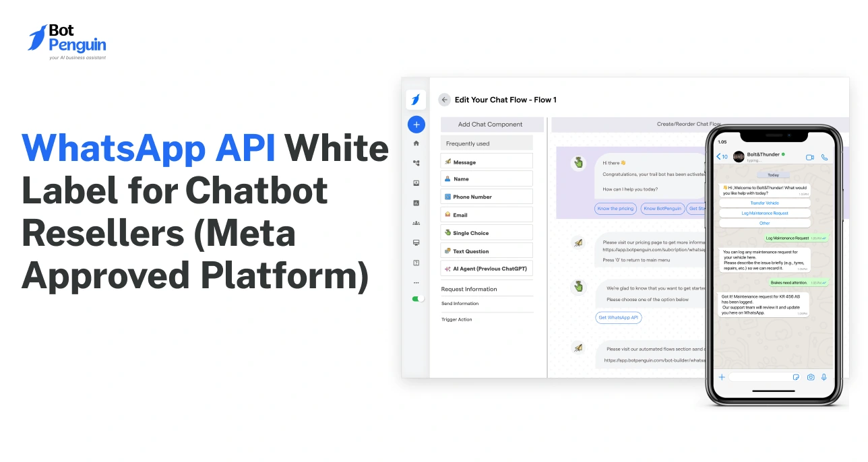Viewport: 868px width, 462px height.
Task: Click the blue plus button in the sidebar
Action: point(416,124)
